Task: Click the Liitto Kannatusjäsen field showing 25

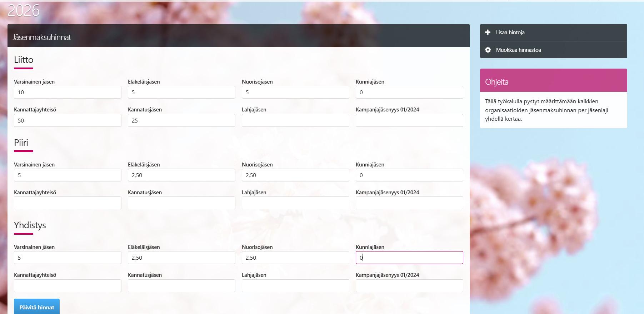Action: (181, 121)
